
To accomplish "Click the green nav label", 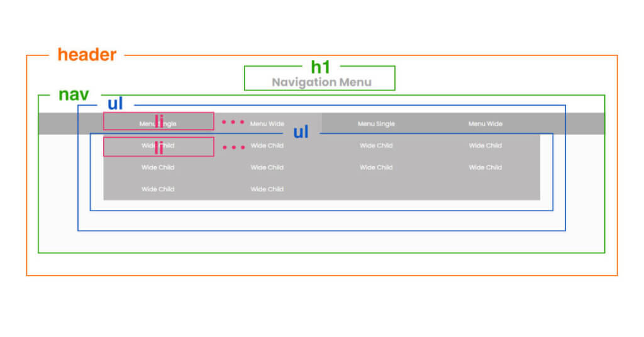I will coord(74,95).
